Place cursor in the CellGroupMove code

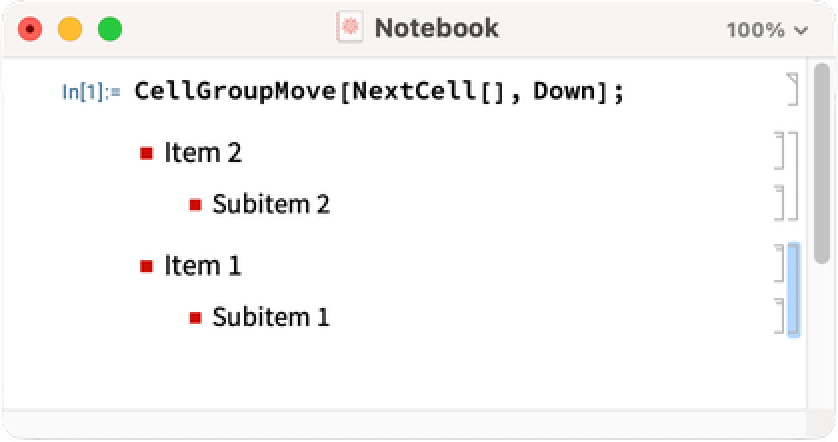click(x=378, y=92)
